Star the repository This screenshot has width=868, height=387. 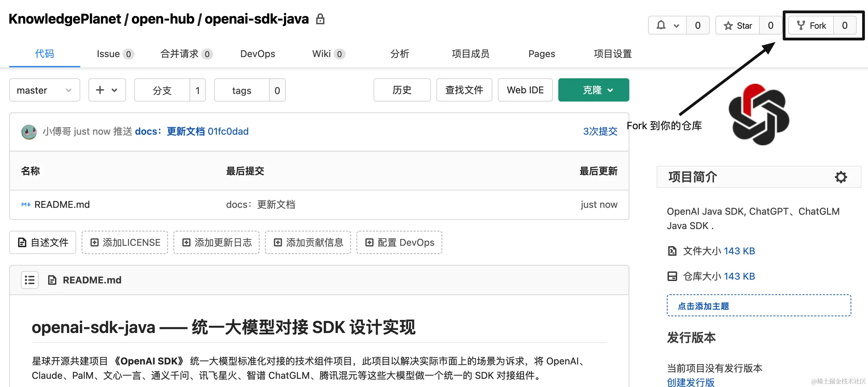click(738, 25)
